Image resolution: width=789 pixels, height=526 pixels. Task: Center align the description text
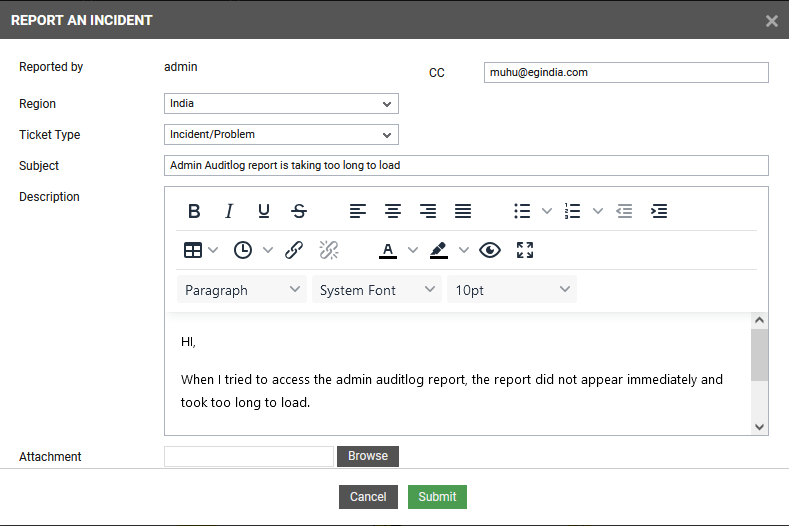(x=393, y=211)
